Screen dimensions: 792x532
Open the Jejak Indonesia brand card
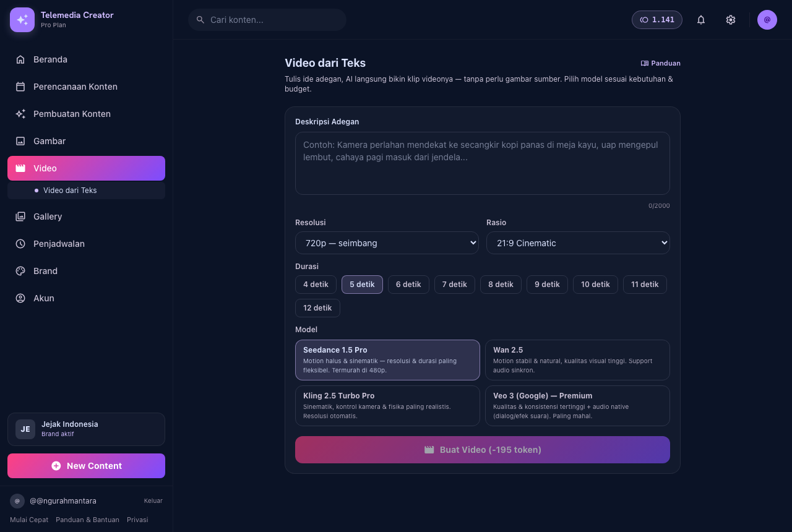pyautogui.click(x=86, y=429)
